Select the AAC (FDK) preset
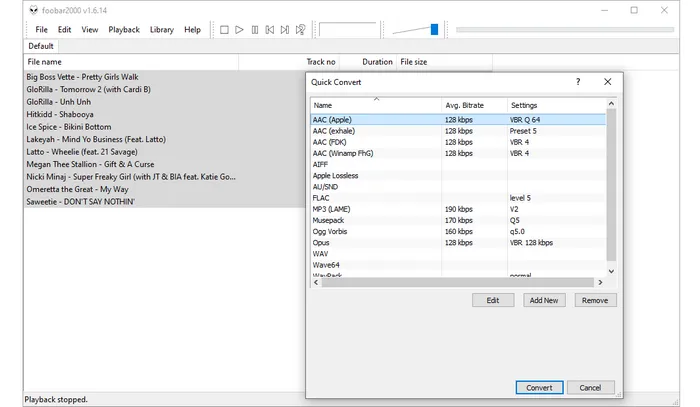 click(458, 142)
